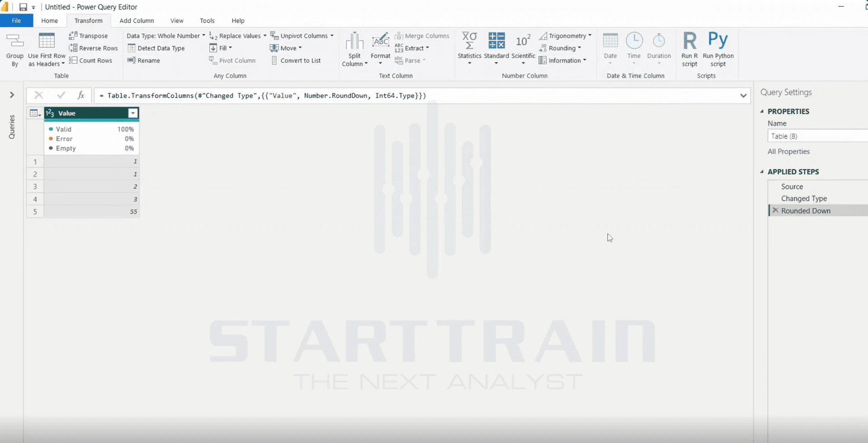Click the query Name input field
This screenshot has width=868, height=443.
(817, 136)
